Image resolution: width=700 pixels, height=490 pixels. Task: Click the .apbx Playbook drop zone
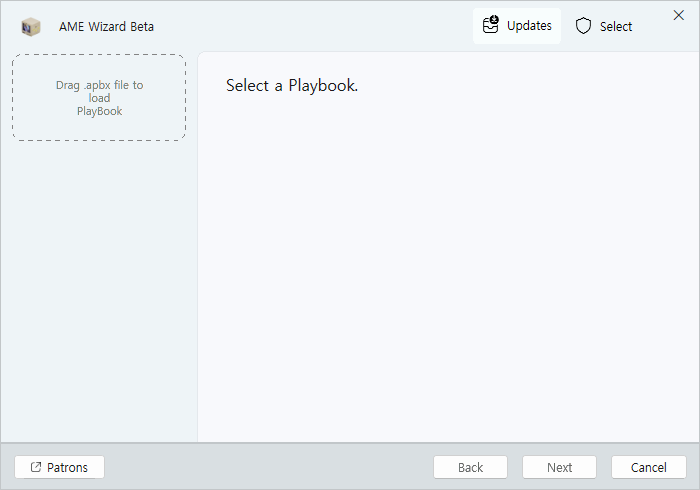99,98
